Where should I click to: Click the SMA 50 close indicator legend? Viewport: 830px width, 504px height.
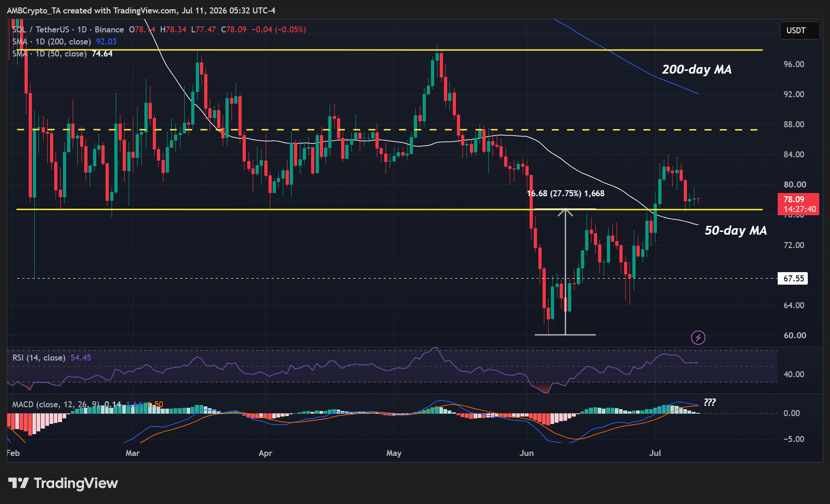click(62, 54)
